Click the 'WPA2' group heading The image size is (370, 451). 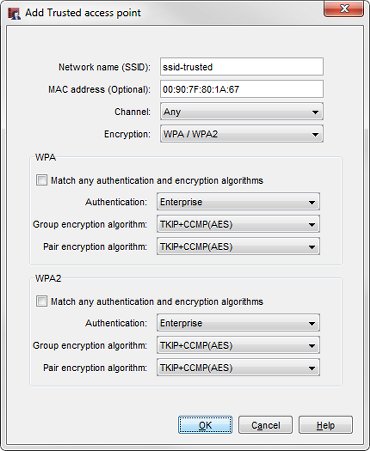coord(48,278)
